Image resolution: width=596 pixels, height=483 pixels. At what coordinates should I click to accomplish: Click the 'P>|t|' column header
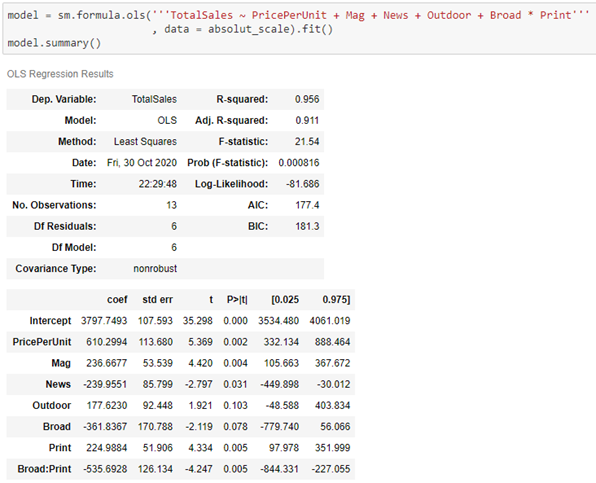(x=237, y=300)
